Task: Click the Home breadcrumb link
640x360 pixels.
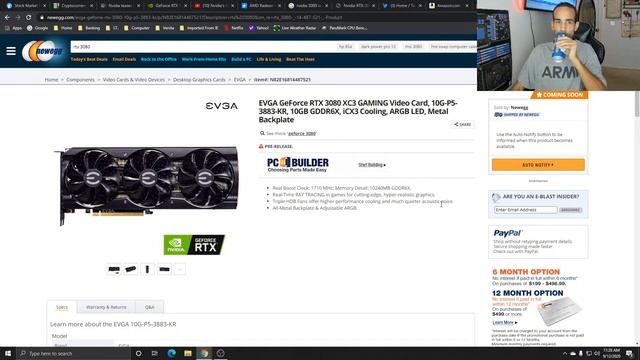Action: [x=51, y=80]
